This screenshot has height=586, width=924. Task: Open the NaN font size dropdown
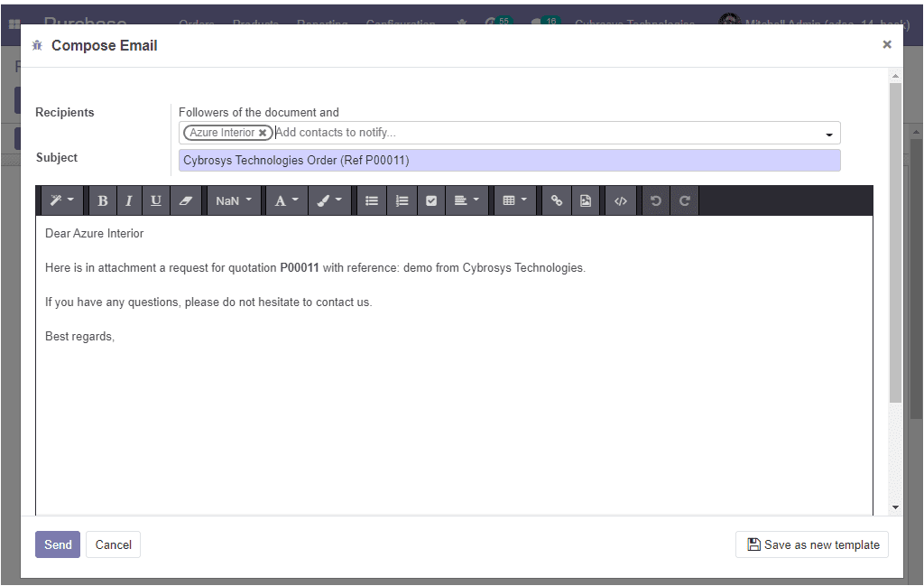[x=234, y=200]
